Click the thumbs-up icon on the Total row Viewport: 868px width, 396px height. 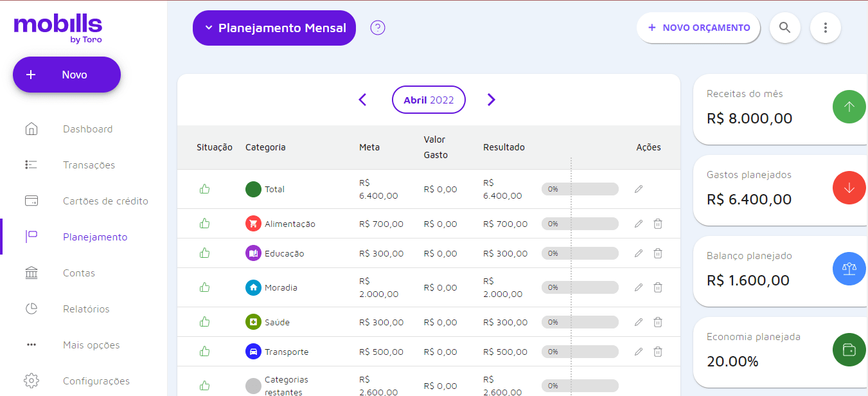tap(204, 188)
